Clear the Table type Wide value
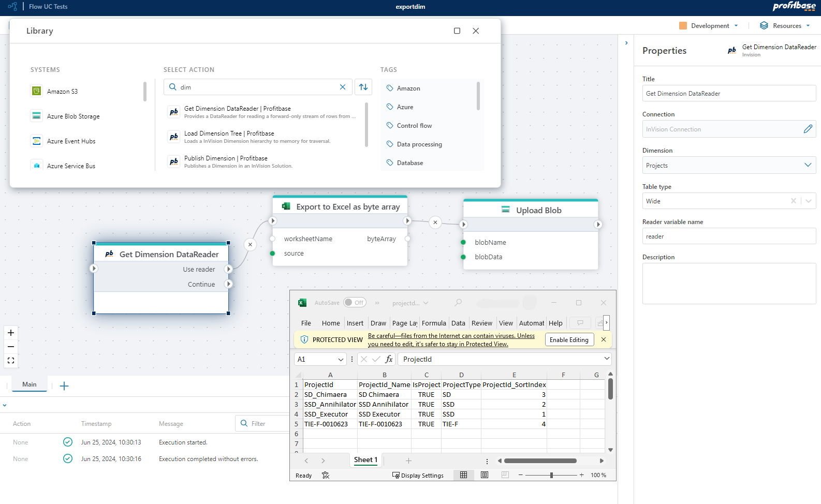 tap(794, 201)
